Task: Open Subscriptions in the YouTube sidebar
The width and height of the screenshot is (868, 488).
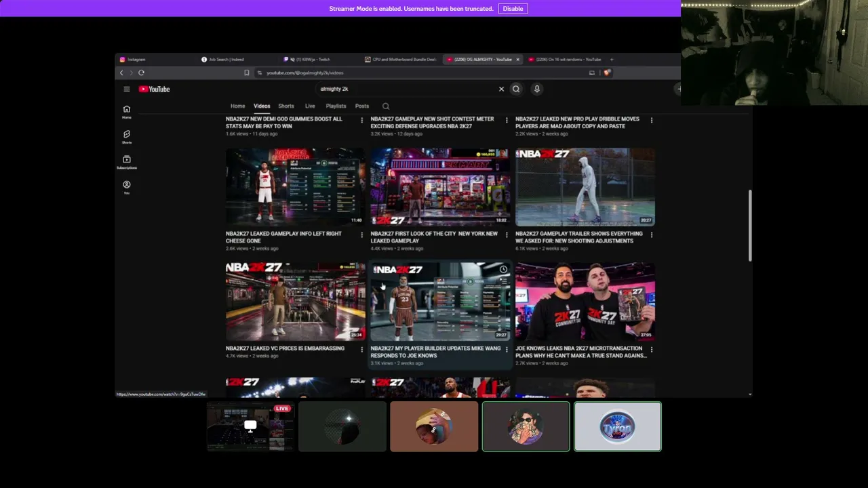Action: tap(126, 162)
